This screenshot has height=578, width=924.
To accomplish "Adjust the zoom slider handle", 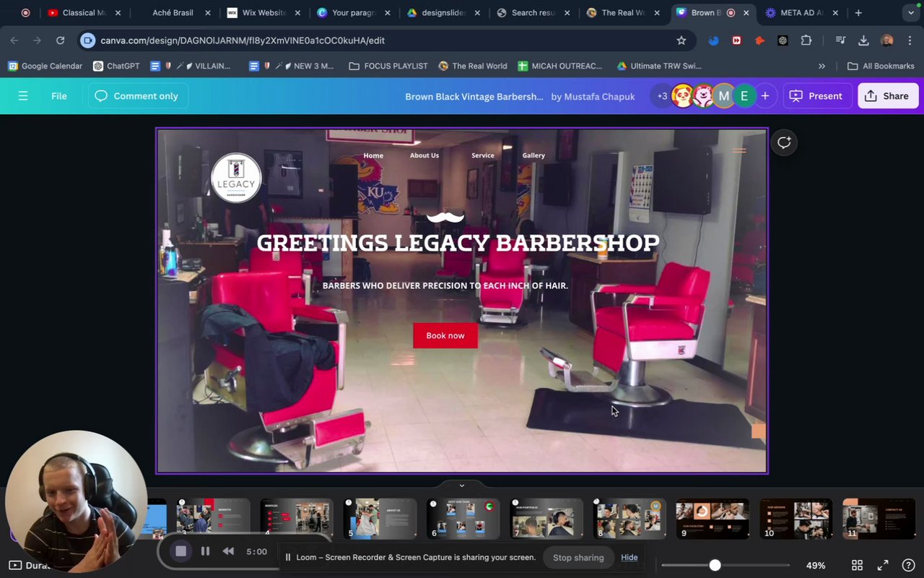I will [x=715, y=566].
